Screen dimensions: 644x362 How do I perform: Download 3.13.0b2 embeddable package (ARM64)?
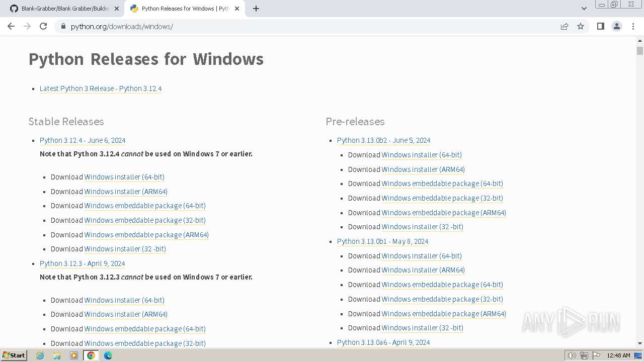pos(444,213)
